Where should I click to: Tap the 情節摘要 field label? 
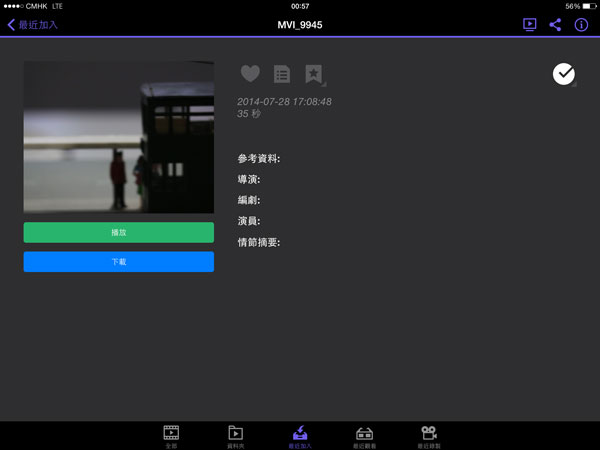(258, 242)
